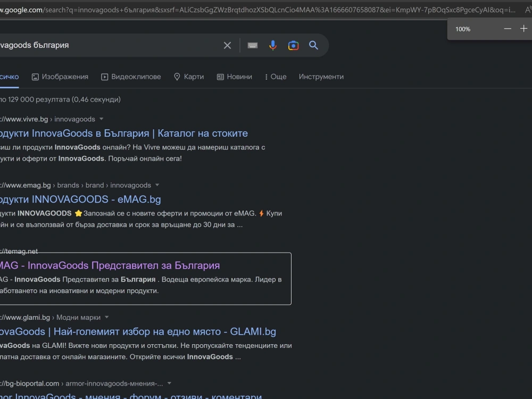Screen dimensions: 532x399
Task: Clear the search box with the X icon
Action: [x=227, y=45]
